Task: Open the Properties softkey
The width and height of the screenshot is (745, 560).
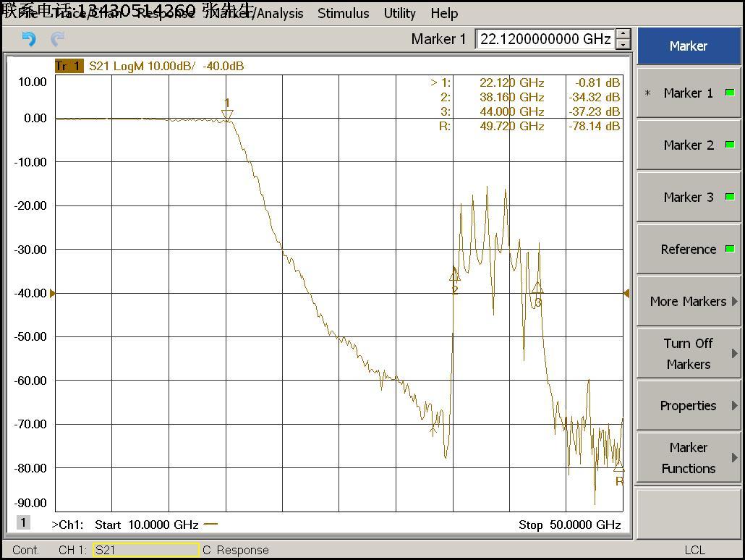Action: [689, 405]
